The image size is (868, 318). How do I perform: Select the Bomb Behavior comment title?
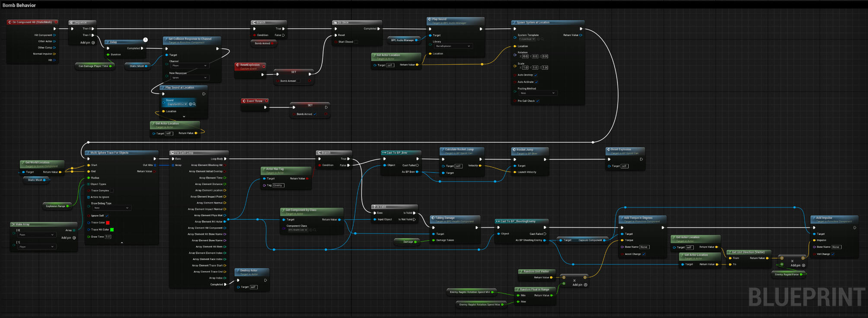[x=19, y=5]
